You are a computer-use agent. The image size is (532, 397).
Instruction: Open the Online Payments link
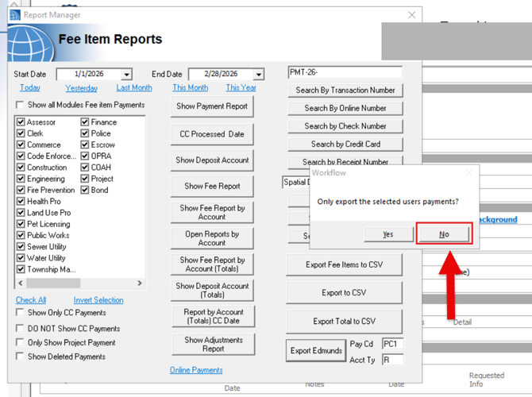(x=196, y=370)
